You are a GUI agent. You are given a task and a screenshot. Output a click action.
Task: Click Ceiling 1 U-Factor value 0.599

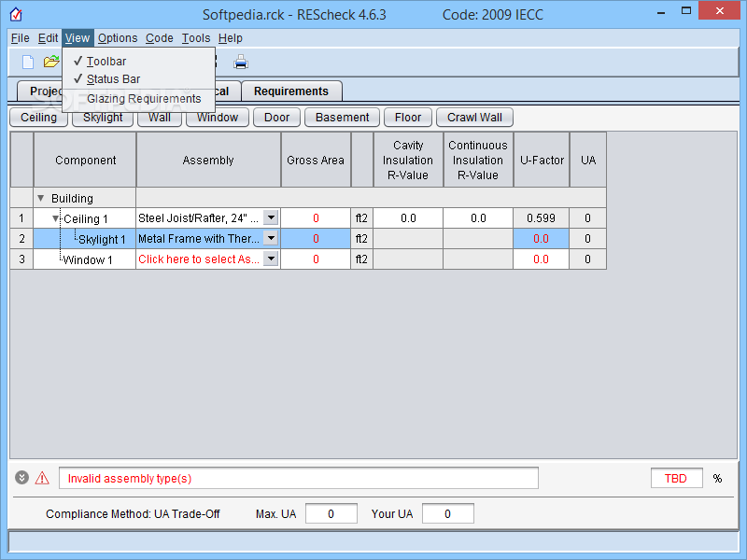[541, 218]
